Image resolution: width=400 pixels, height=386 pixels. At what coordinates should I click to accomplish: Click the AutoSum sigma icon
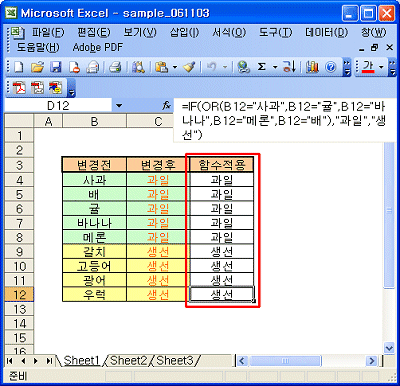coord(262,67)
